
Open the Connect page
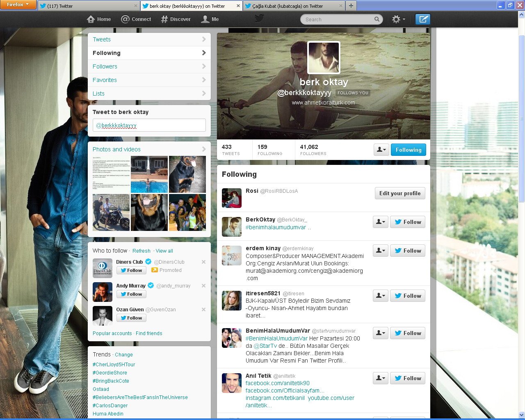136,19
